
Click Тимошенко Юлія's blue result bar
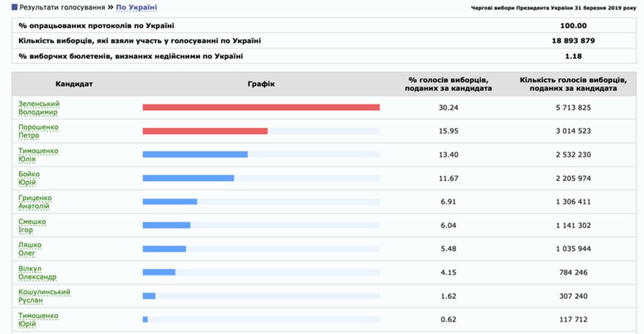tap(195, 155)
